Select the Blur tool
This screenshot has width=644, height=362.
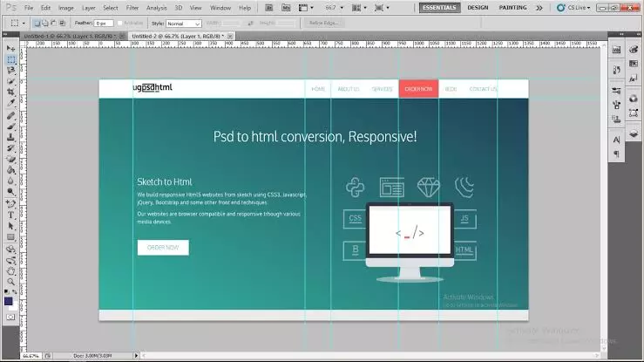(10, 181)
